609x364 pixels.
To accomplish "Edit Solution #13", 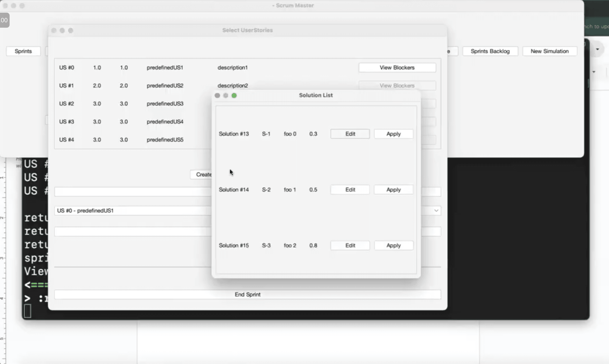I will click(350, 134).
